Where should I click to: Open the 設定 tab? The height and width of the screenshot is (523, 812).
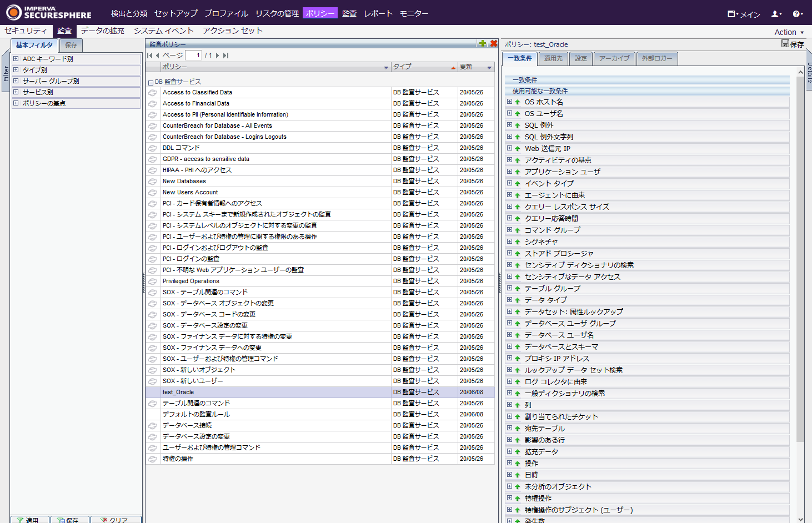581,58
